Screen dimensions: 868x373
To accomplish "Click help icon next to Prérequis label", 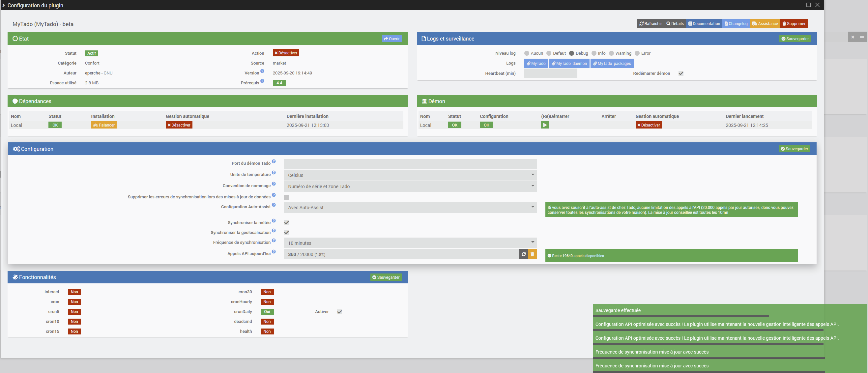I will tap(262, 81).
